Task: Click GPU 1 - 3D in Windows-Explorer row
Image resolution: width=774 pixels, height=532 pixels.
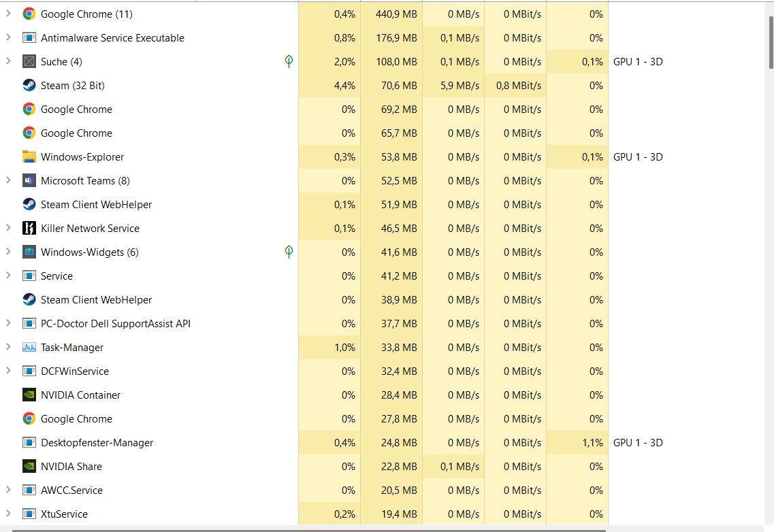Action: 638,157
